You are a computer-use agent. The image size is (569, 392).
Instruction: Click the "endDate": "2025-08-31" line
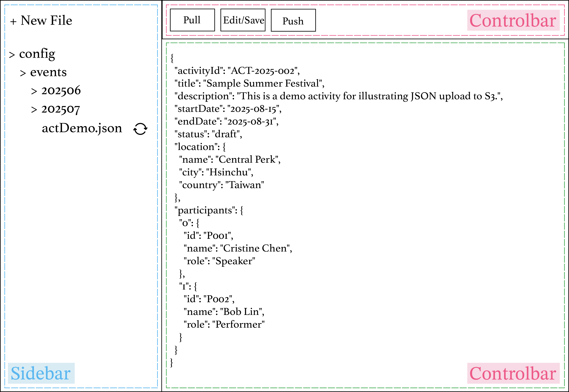(x=226, y=122)
